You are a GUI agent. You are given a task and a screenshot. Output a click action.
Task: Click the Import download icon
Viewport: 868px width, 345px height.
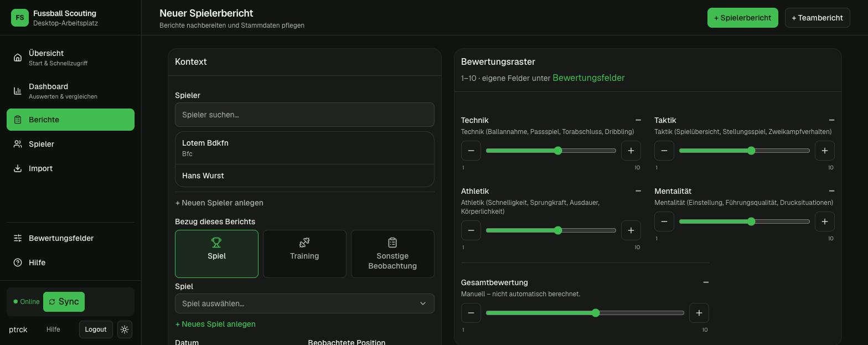(x=18, y=168)
